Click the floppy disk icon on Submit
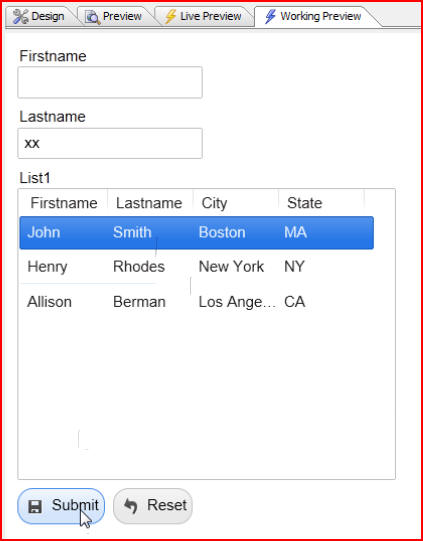The image size is (423, 541). (x=35, y=506)
